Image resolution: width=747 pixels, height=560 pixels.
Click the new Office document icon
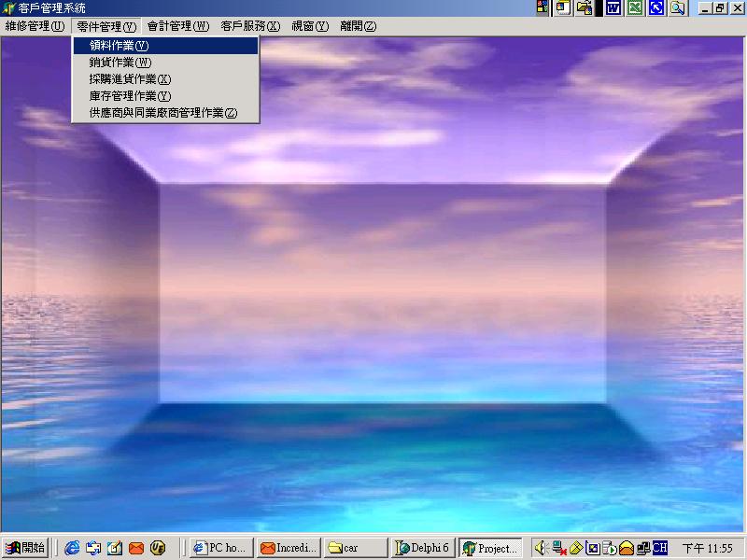(564, 7)
